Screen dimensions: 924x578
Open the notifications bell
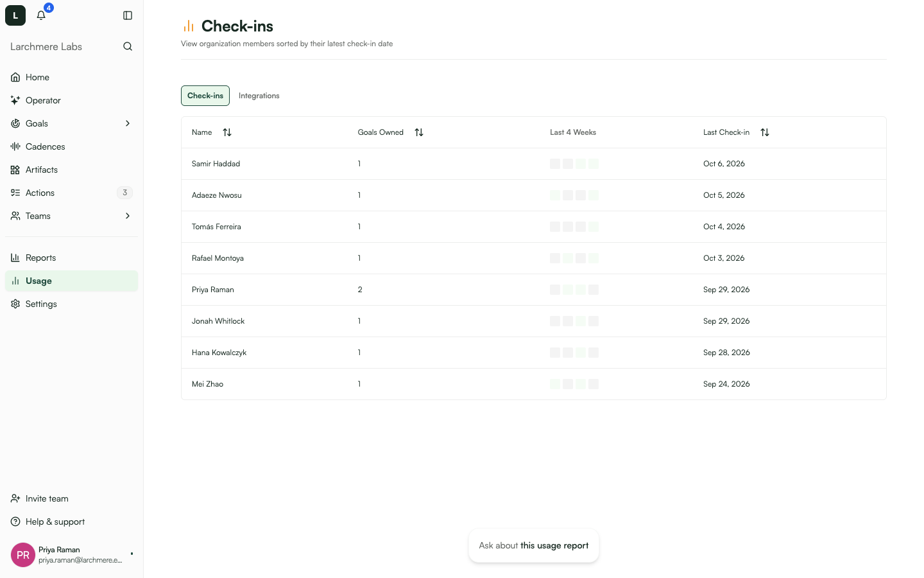pos(41,15)
